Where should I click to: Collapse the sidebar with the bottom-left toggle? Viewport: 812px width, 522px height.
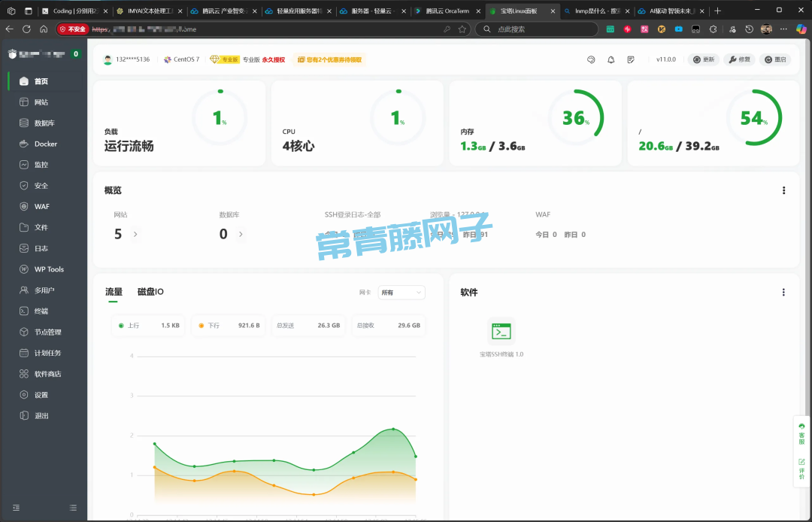click(17, 508)
